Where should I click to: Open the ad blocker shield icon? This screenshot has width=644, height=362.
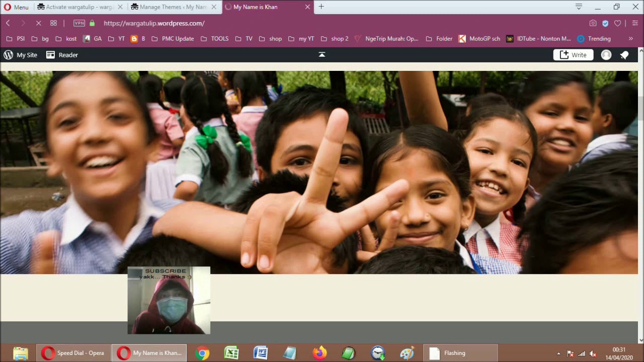(605, 23)
